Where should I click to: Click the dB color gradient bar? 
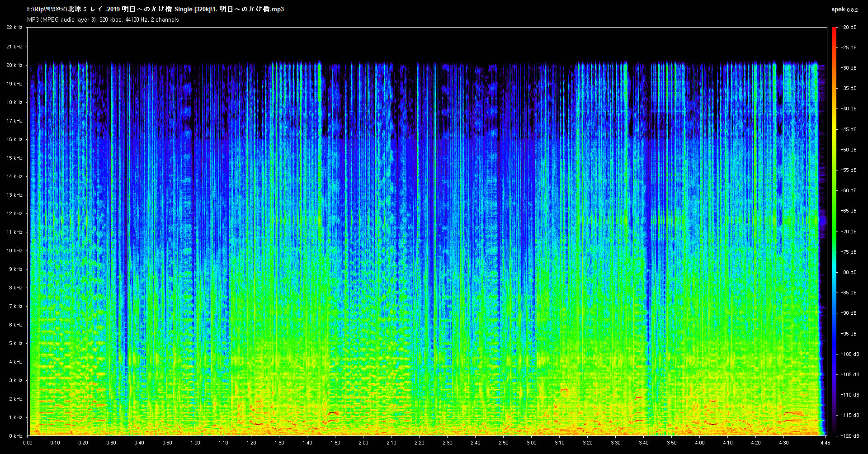coord(834,232)
